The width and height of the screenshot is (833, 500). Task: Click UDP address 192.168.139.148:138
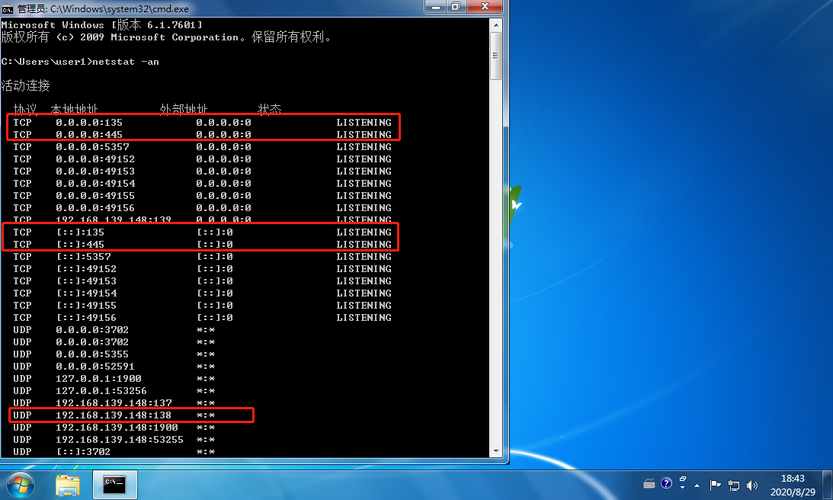(x=114, y=415)
